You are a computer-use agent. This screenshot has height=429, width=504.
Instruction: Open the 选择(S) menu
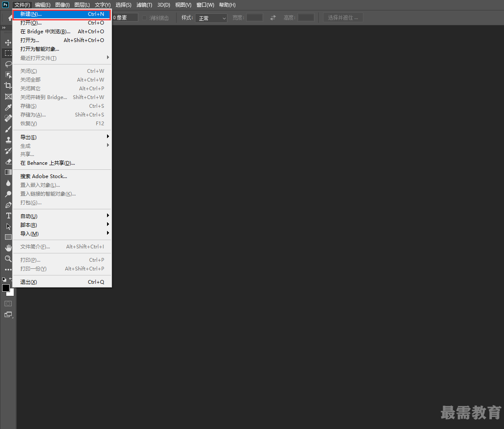(123, 5)
